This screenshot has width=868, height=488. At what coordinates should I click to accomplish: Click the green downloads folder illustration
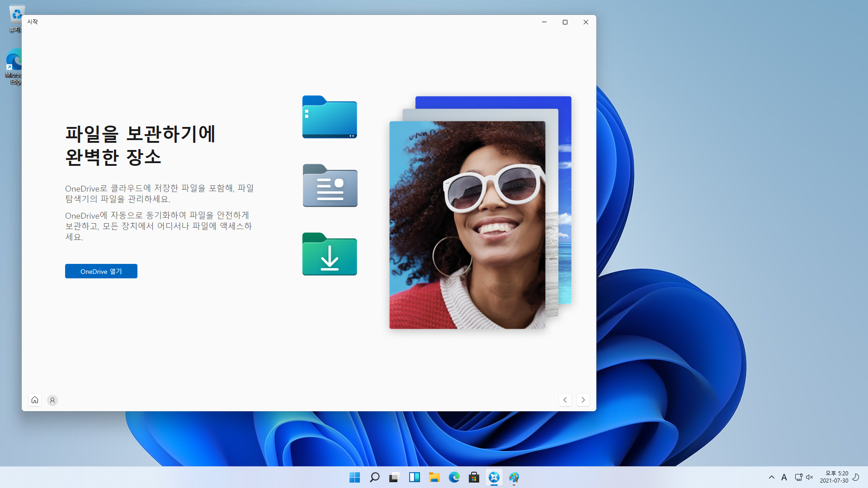pos(330,254)
